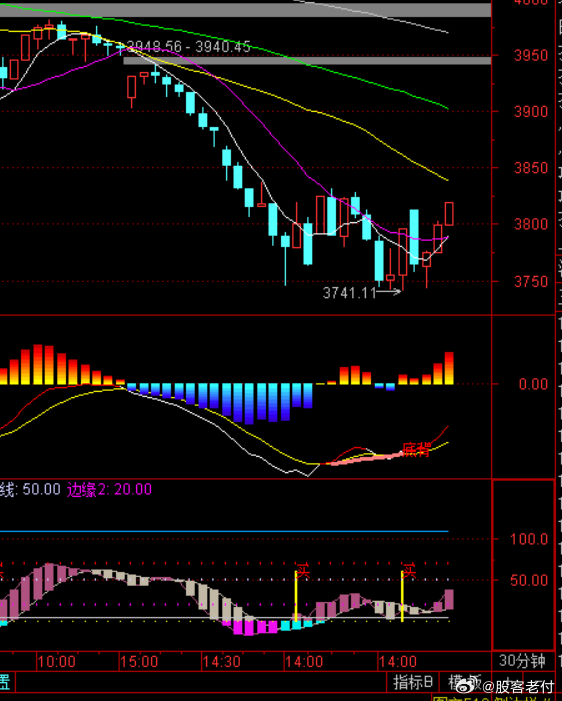Viewport: 562px width, 701px height.
Task: Click the 3900 price axis label
Action: (x=531, y=112)
